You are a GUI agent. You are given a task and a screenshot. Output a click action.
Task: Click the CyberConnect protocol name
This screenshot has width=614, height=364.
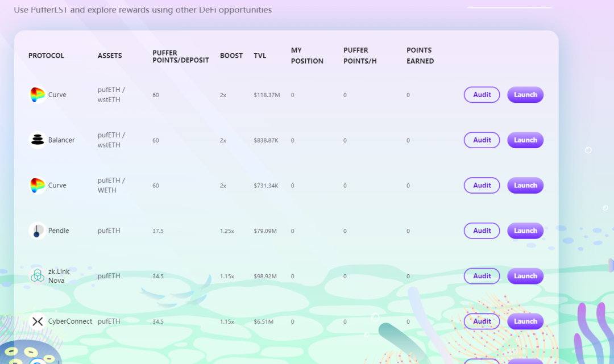[70, 321]
